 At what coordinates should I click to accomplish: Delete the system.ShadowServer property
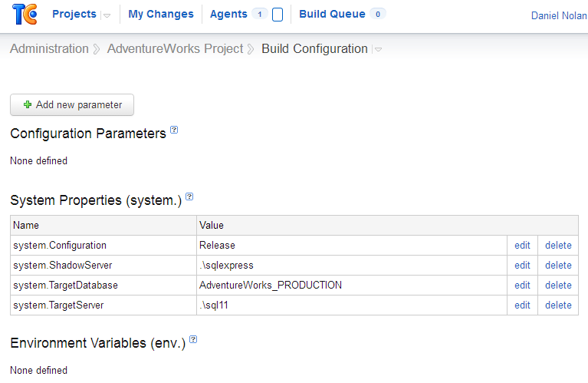click(558, 266)
